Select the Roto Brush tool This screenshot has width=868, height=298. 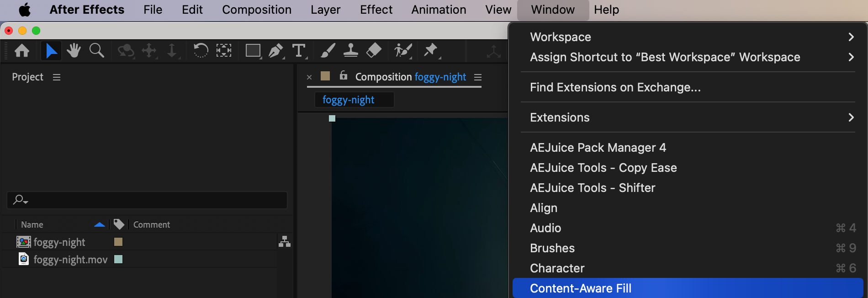click(x=403, y=50)
